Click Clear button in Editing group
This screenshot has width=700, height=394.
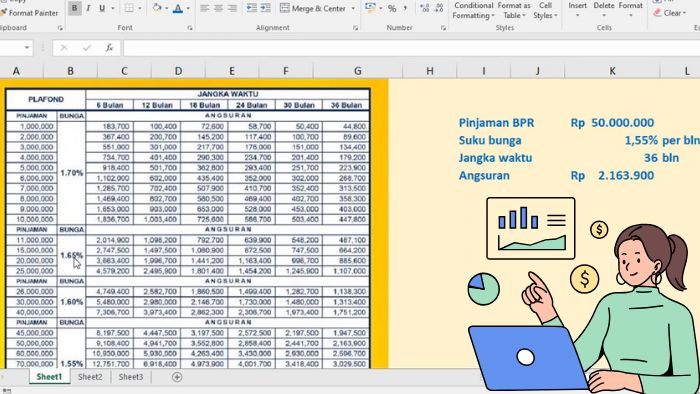point(670,13)
